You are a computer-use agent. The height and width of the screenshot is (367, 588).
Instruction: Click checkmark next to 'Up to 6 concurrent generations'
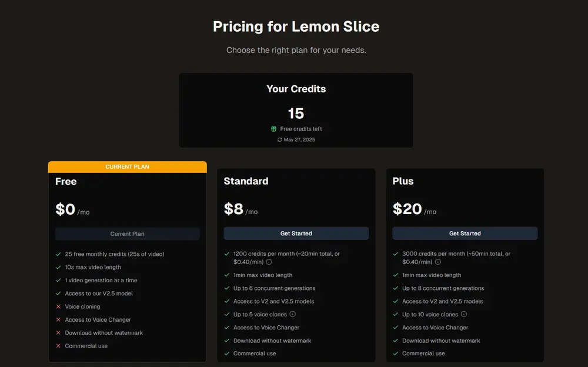[227, 289]
